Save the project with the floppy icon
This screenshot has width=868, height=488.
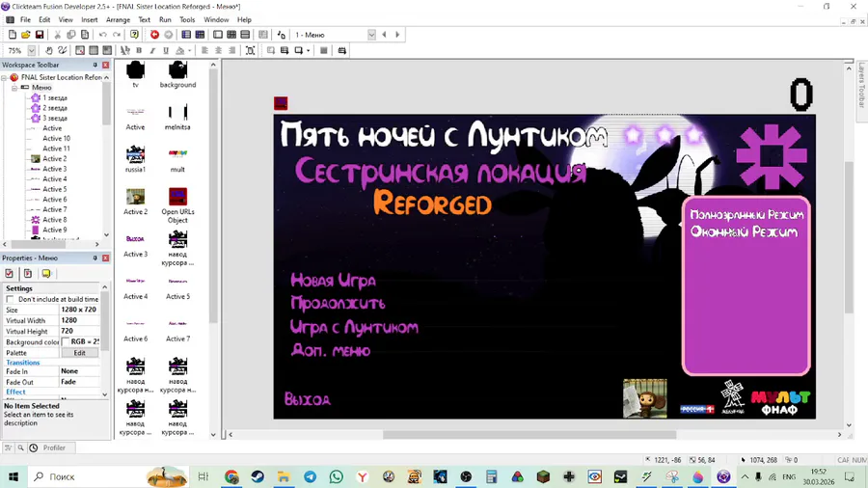(40, 35)
